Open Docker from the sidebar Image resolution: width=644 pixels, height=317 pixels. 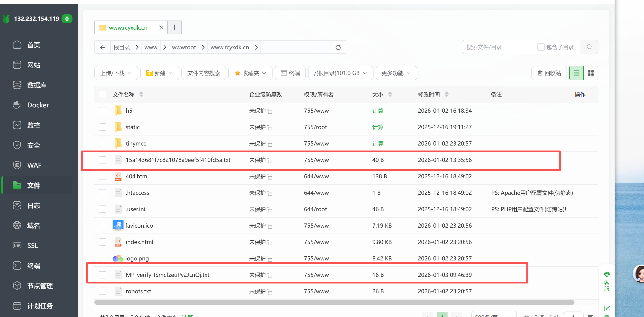(x=38, y=105)
